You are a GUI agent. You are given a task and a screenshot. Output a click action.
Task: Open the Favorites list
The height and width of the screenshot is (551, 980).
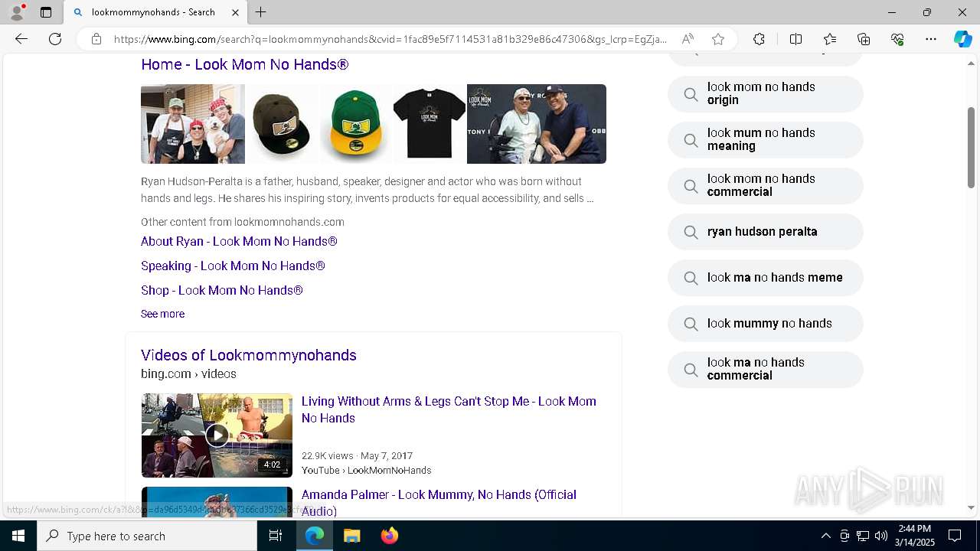pyautogui.click(x=830, y=39)
